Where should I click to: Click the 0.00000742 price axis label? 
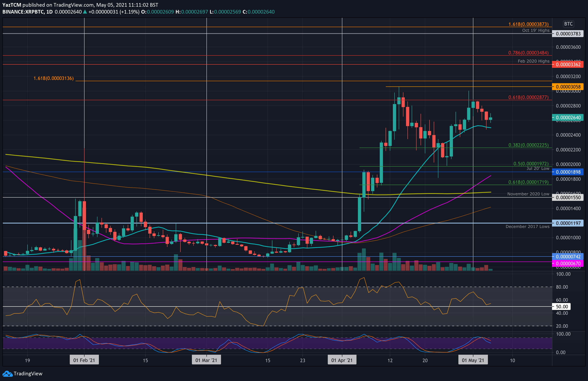click(568, 256)
